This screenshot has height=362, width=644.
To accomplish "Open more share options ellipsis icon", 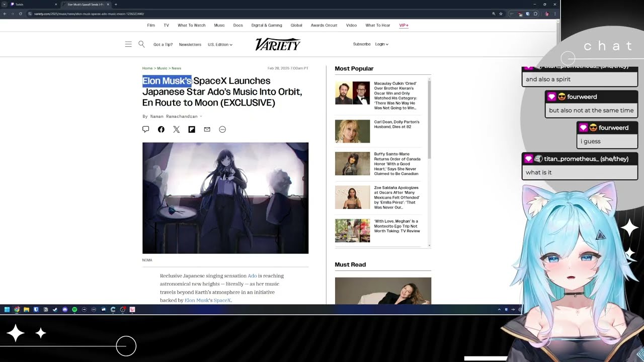I will coord(222,129).
